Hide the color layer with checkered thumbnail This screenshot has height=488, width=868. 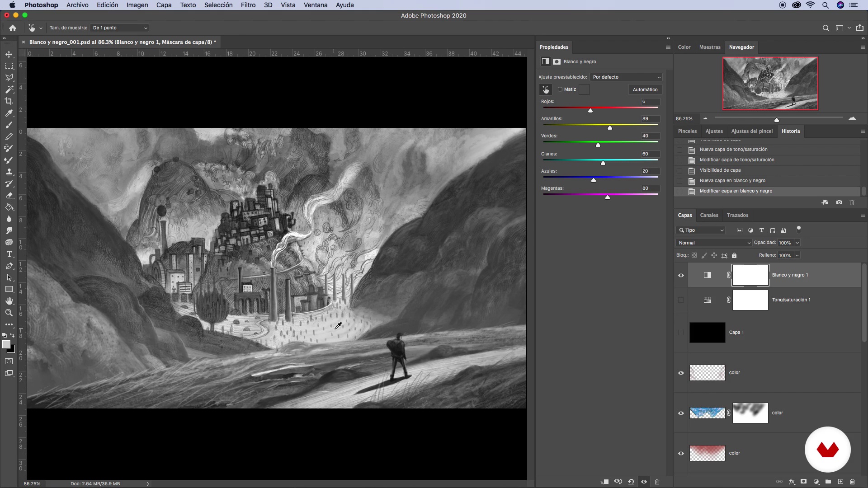point(681,373)
